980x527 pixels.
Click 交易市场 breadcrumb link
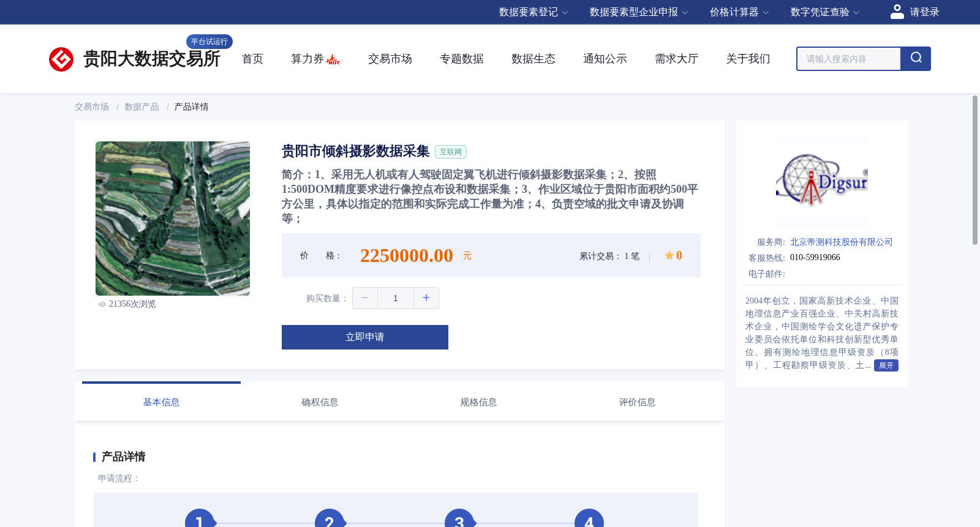(x=92, y=107)
